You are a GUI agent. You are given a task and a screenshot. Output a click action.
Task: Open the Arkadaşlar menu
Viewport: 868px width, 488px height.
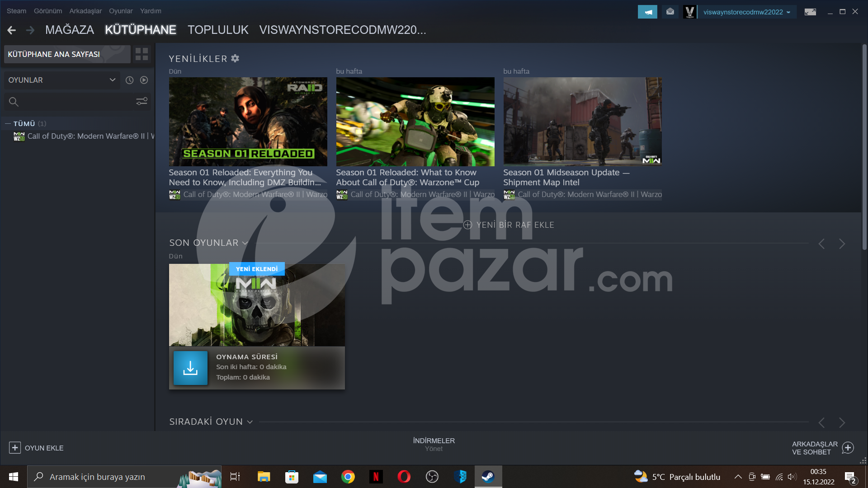(85, 11)
